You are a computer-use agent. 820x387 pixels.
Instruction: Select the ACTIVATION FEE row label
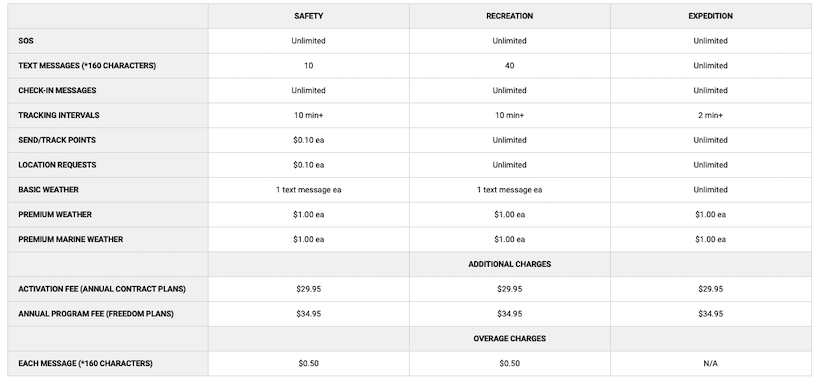tap(102, 289)
